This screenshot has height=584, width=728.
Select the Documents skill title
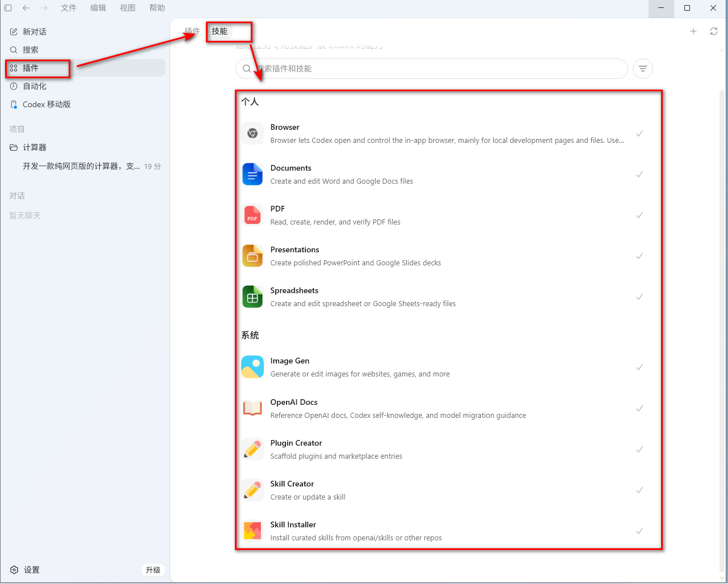click(x=291, y=168)
